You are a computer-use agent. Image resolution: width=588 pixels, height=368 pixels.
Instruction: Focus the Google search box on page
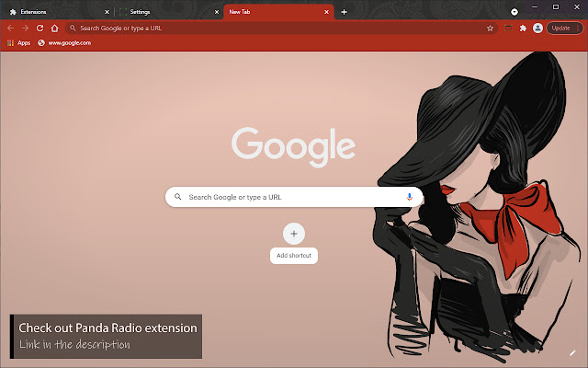(x=294, y=197)
